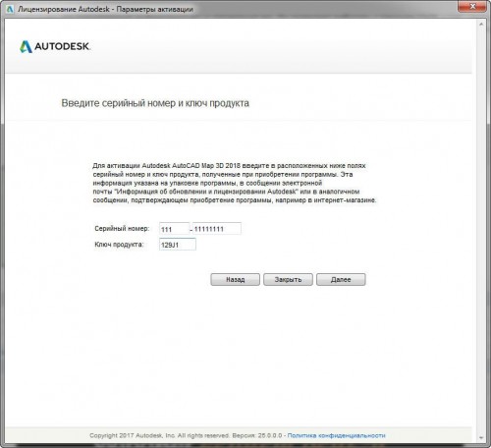
Task: Focus the second serial number field with 11111111
Action: (217, 228)
